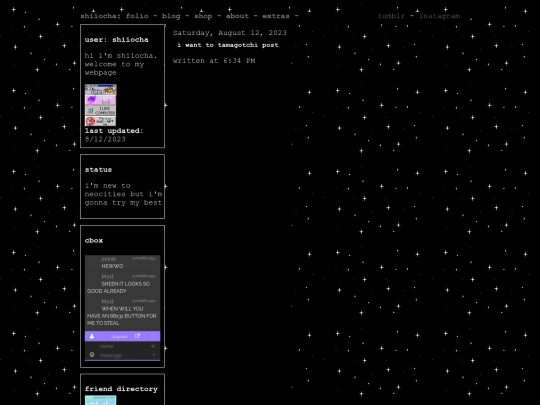Click the 'cbox' panel heading
Screen dimensions: 540x405
coord(94,241)
